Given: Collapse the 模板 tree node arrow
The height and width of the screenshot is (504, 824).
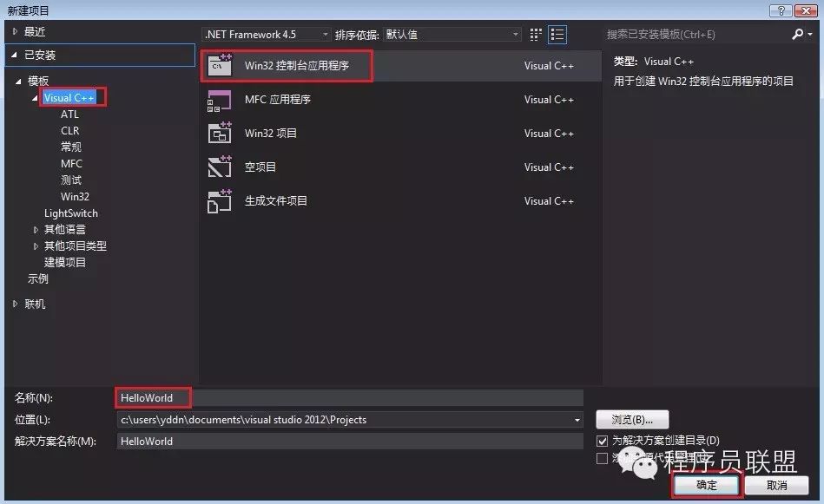Looking at the screenshot, I should pyautogui.click(x=18, y=81).
